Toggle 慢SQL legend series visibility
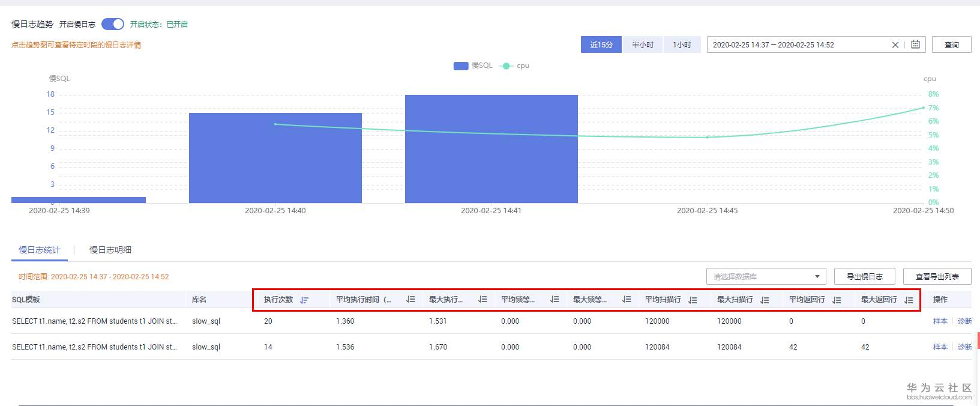Viewport: 980px width, 406px height. (473, 65)
